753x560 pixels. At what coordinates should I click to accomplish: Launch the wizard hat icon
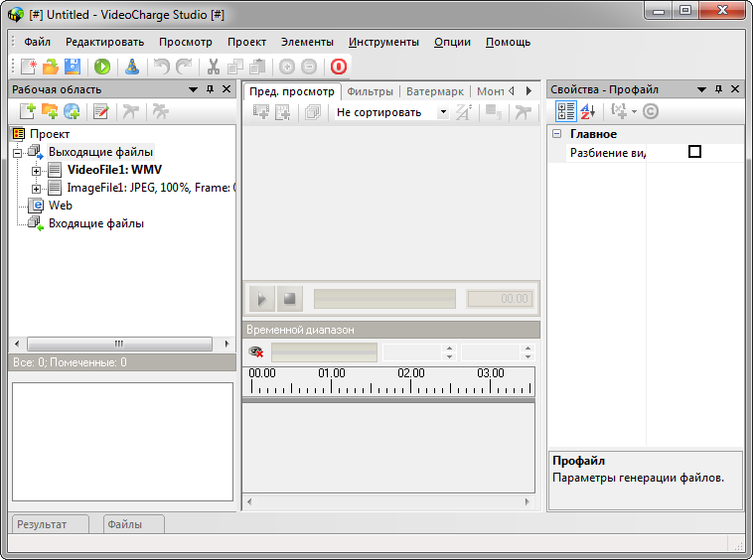point(132,67)
